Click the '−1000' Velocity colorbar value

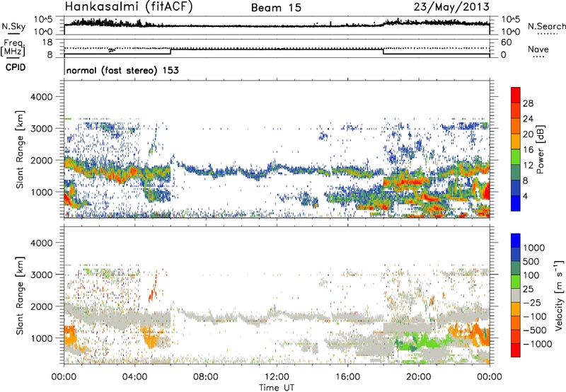tap(538, 344)
